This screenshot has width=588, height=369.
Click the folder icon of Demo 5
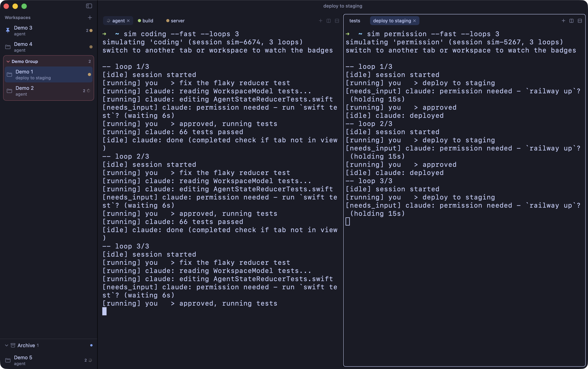8,360
